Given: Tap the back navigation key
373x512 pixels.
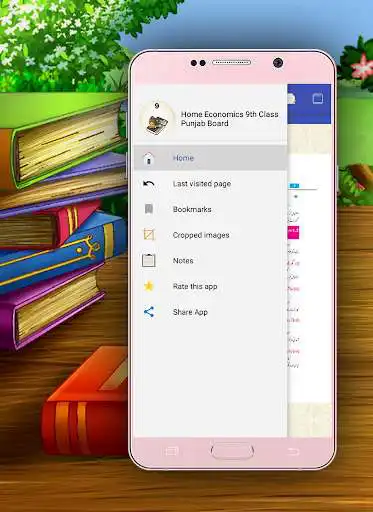Looking at the screenshot, I should [x=293, y=452].
